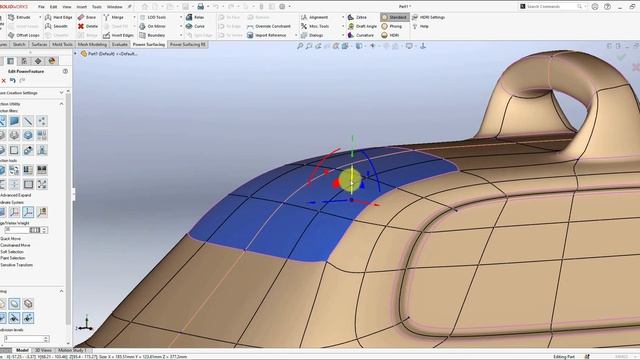Switch to Power Surfacing RE tab
This screenshot has height=360, width=640.
tap(188, 44)
